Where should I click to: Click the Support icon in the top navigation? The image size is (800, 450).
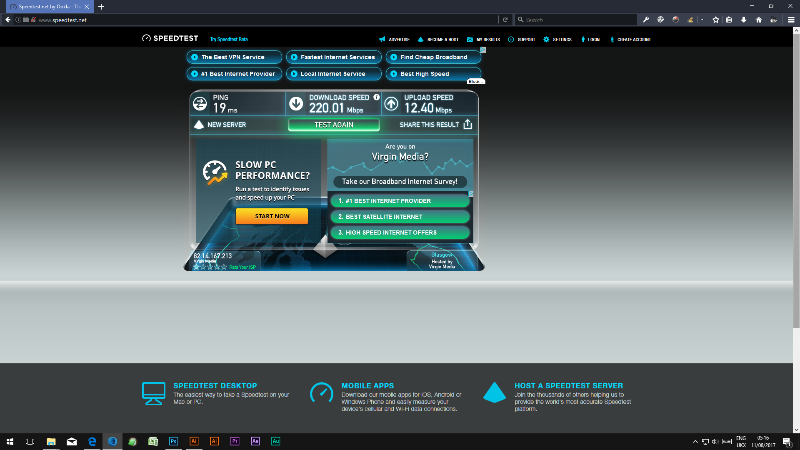(x=511, y=39)
